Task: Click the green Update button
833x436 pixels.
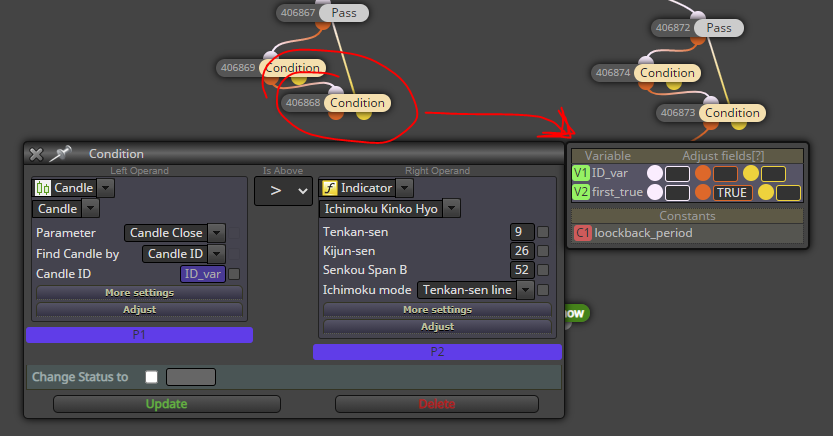Action: coord(166,404)
